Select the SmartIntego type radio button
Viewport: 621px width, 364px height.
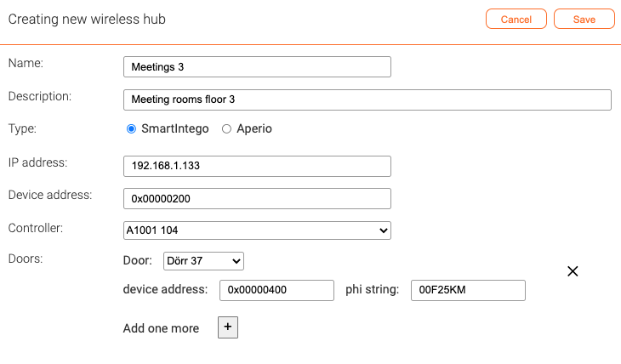pyautogui.click(x=131, y=129)
